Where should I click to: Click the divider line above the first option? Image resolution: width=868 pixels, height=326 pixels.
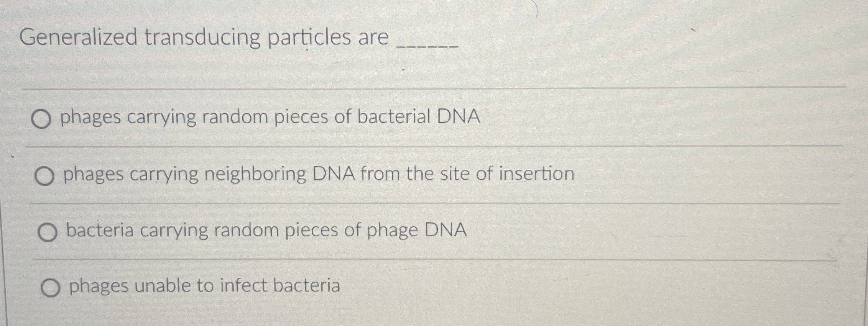tap(433, 88)
